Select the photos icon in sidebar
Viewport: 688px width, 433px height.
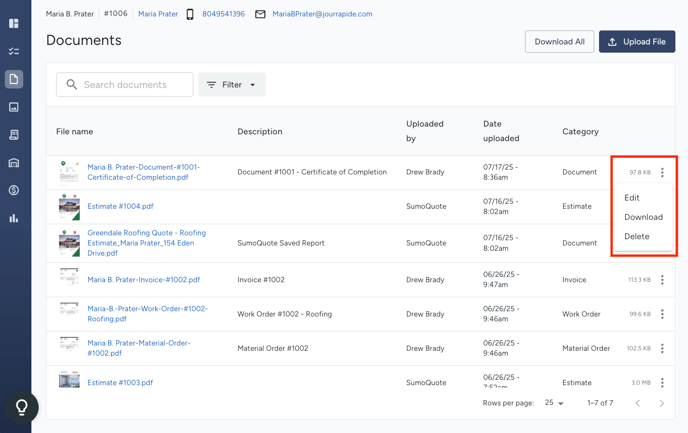pos(14,107)
